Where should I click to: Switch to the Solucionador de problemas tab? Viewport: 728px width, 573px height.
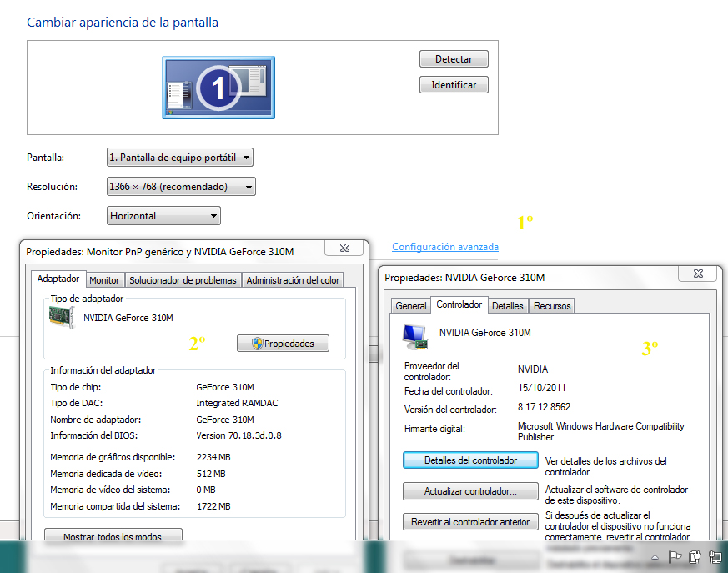[183, 280]
